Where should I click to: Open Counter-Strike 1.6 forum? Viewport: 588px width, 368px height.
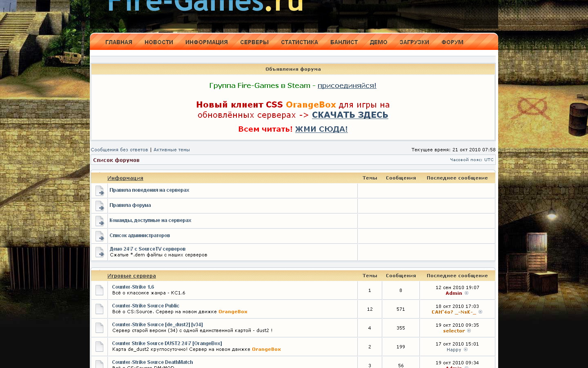pos(133,287)
